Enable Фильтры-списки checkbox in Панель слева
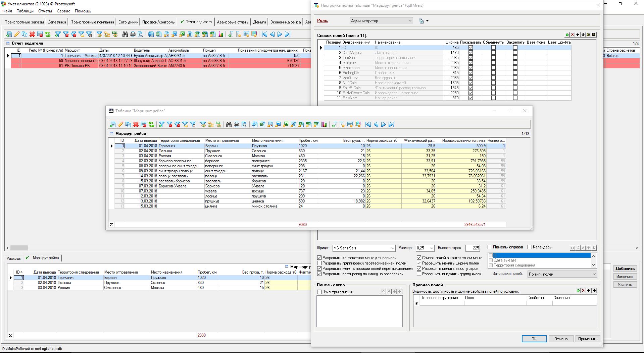The height and width of the screenshot is (353, 644). click(319, 292)
